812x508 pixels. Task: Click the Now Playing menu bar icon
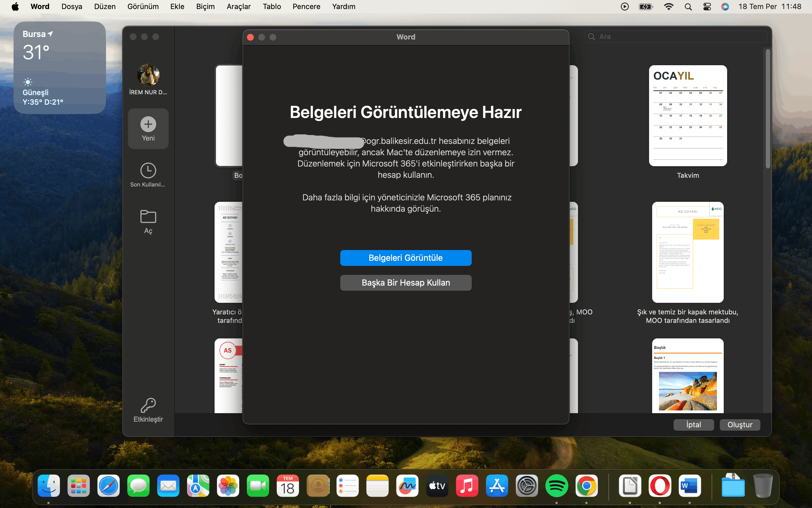625,7
